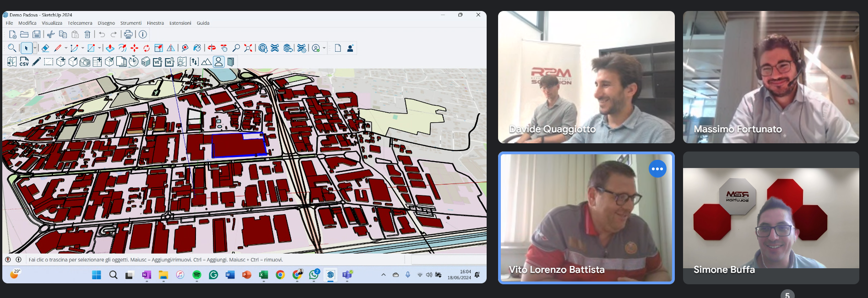Viewport: 868px width, 298px height.
Task: Activate the Push/Pull tool
Action: (110, 48)
